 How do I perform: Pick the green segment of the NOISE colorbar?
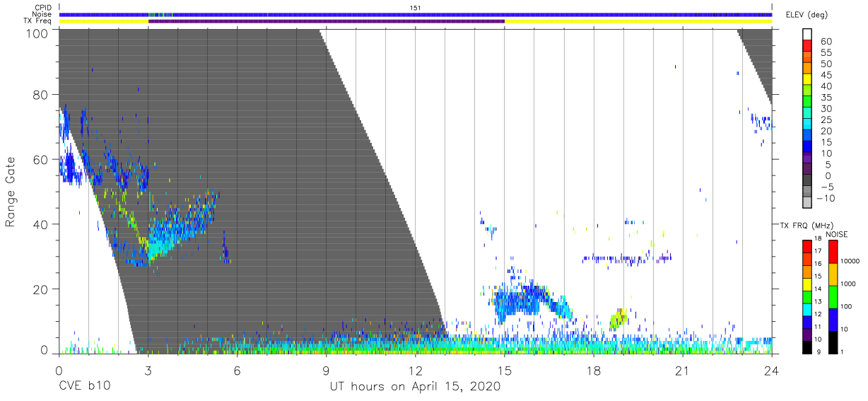click(x=832, y=296)
